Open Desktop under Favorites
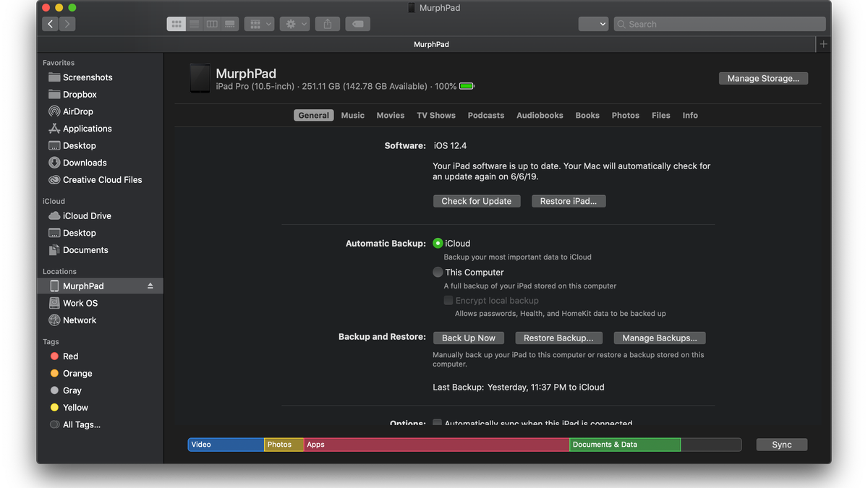This screenshot has width=868, height=488. pos(100,146)
